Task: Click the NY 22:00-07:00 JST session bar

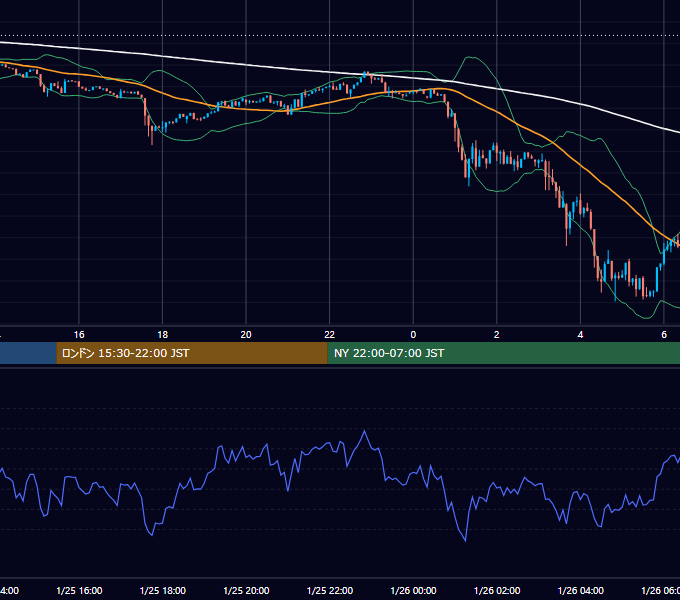Action: (503, 353)
